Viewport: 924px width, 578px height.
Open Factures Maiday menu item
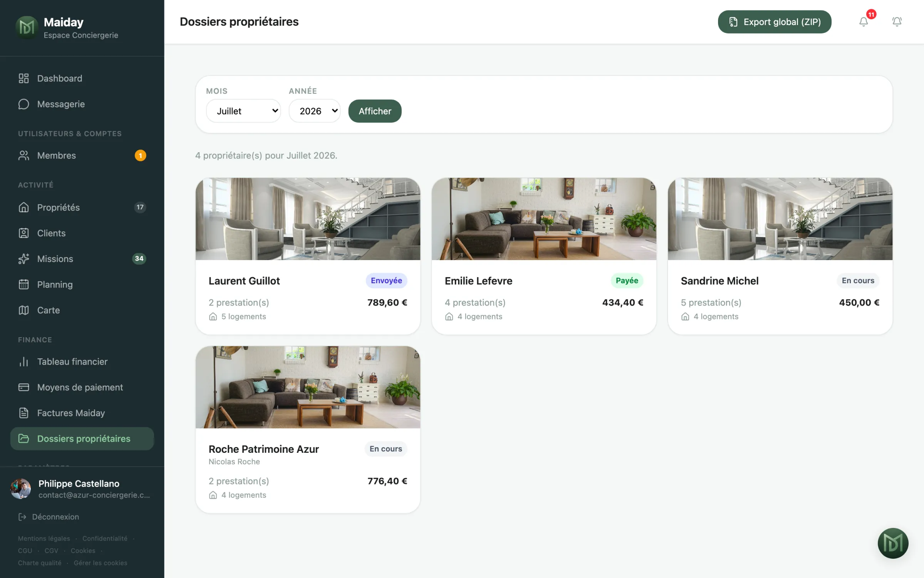click(x=82, y=413)
